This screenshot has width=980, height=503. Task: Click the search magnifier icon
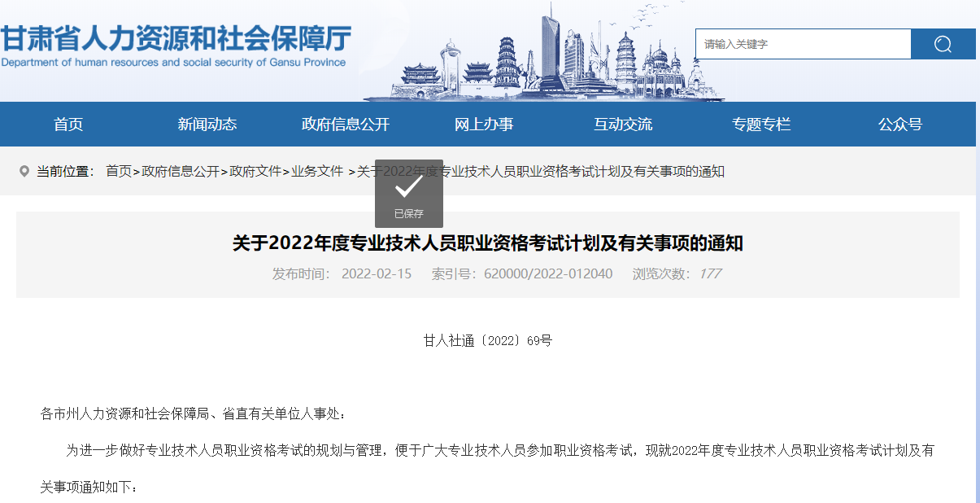tap(943, 43)
